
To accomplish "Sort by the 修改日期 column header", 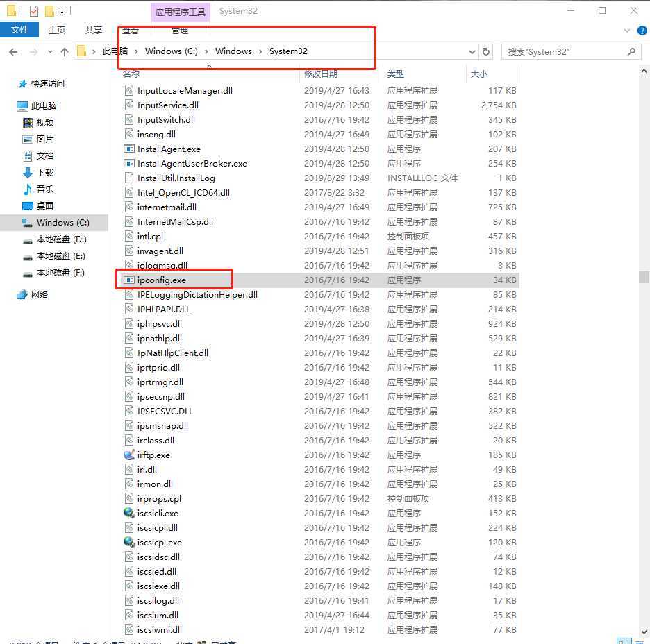I will pyautogui.click(x=320, y=74).
